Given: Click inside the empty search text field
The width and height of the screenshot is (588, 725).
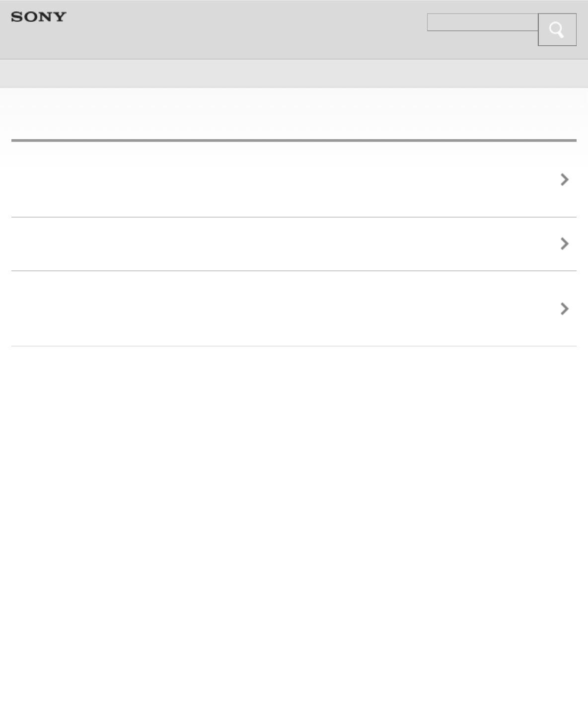Looking at the screenshot, I should (482, 22).
